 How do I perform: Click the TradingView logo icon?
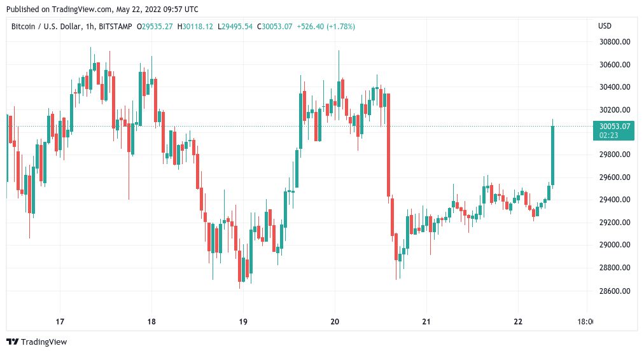pos(13,342)
